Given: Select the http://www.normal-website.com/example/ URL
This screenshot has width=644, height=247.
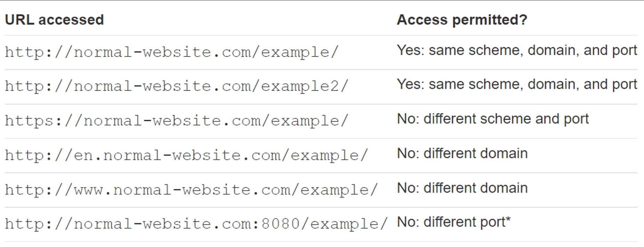Looking at the screenshot, I should pos(191,190).
